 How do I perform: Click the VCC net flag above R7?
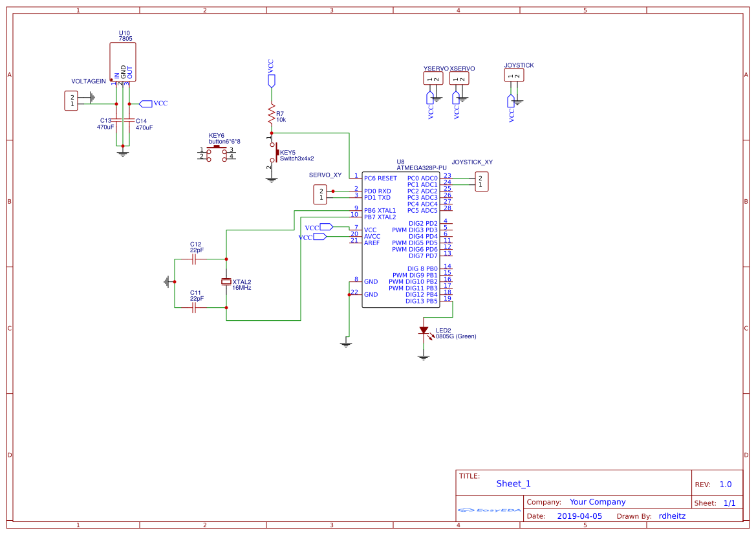[x=272, y=79]
